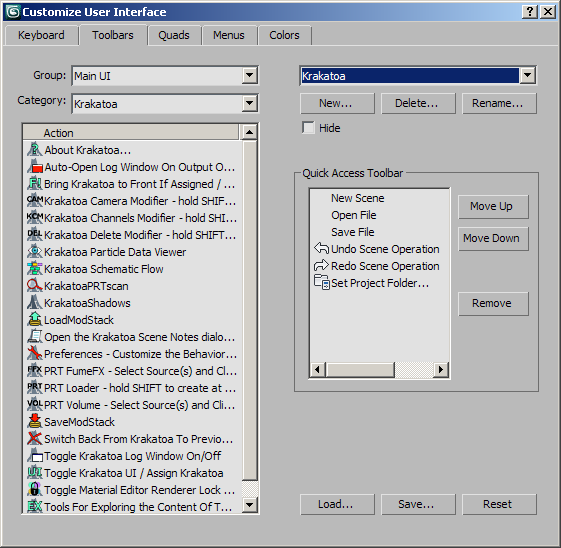
Task: Click the Redo Scene Operation arrow icon
Action: [321, 265]
